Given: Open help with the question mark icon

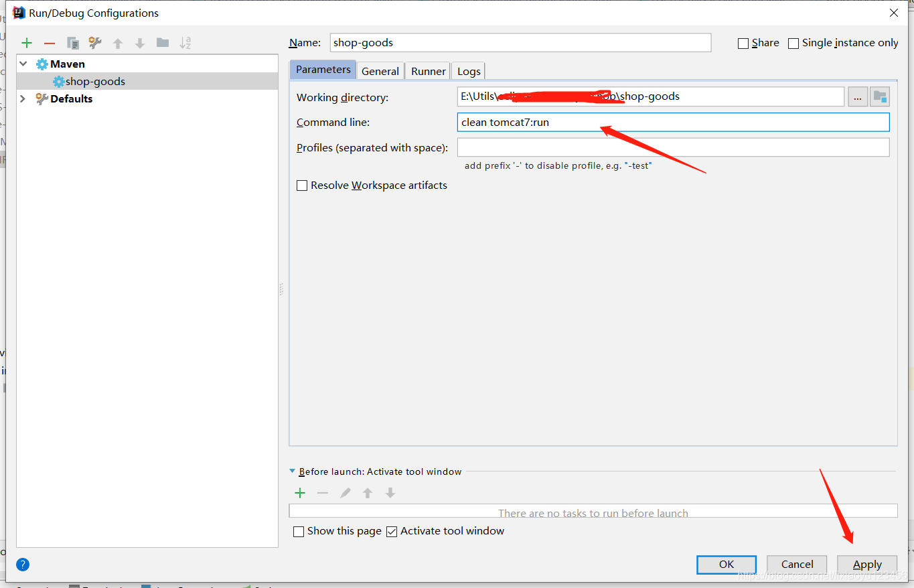Looking at the screenshot, I should (x=23, y=565).
